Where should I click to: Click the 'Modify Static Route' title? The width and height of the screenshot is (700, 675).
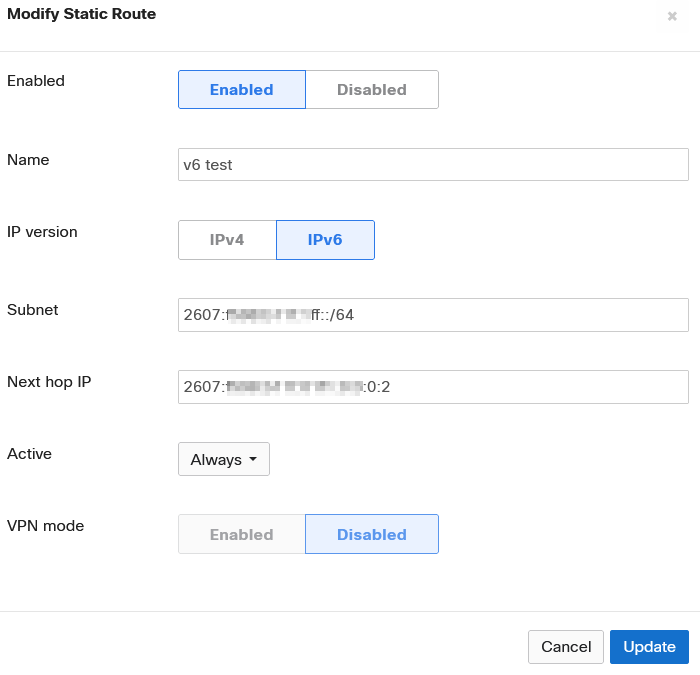click(x=81, y=15)
